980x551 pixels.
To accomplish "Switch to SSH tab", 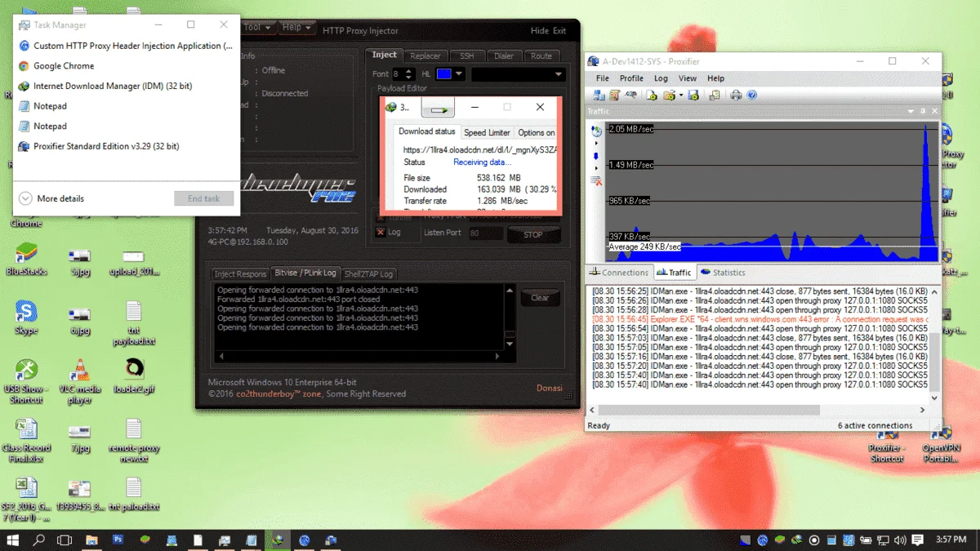I will click(466, 56).
